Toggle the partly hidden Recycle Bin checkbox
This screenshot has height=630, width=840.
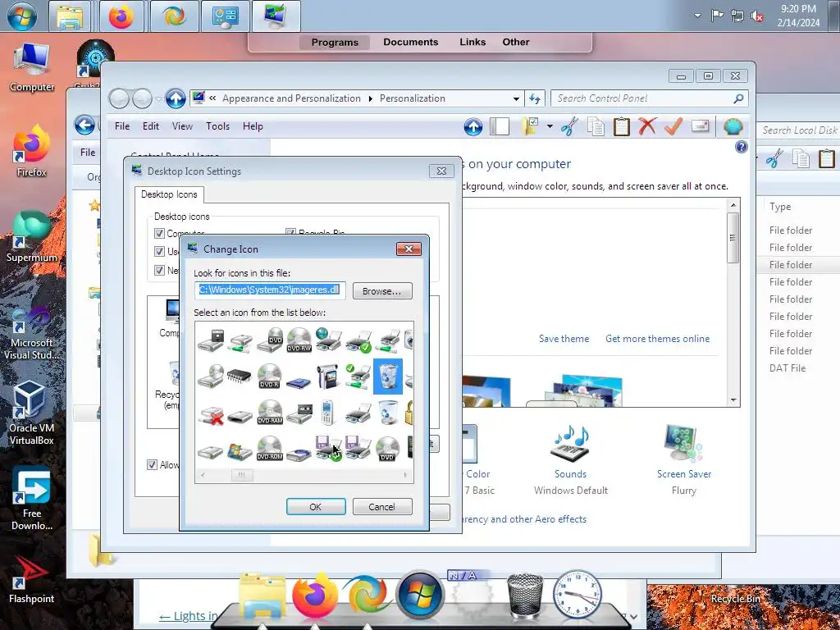pyautogui.click(x=290, y=232)
